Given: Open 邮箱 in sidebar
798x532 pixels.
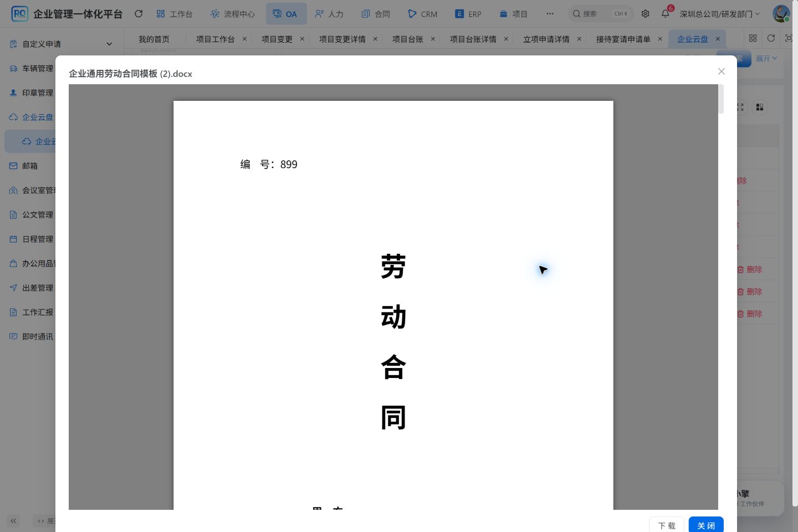Looking at the screenshot, I should pyautogui.click(x=31, y=166).
